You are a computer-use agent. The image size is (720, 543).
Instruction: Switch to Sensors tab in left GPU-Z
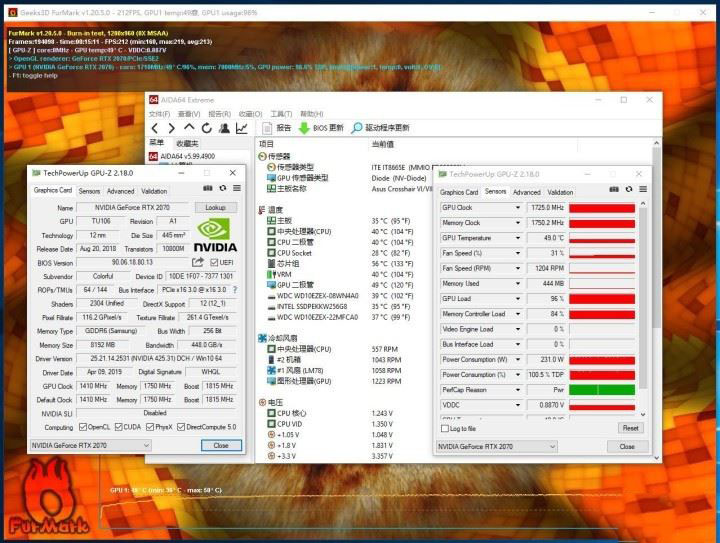(x=89, y=191)
